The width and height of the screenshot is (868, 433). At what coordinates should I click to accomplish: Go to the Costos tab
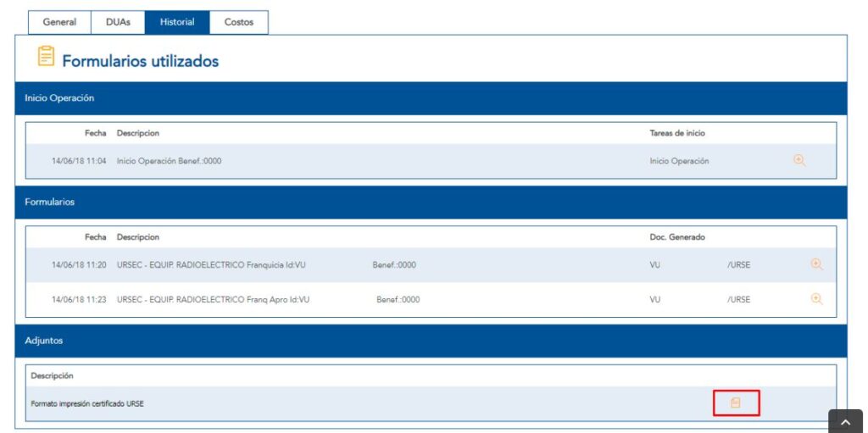tap(239, 22)
